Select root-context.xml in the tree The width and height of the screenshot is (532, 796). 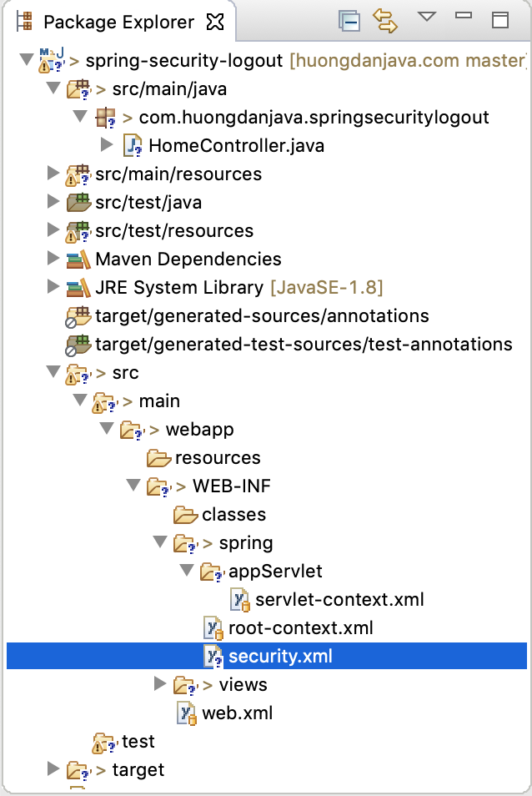point(301,628)
